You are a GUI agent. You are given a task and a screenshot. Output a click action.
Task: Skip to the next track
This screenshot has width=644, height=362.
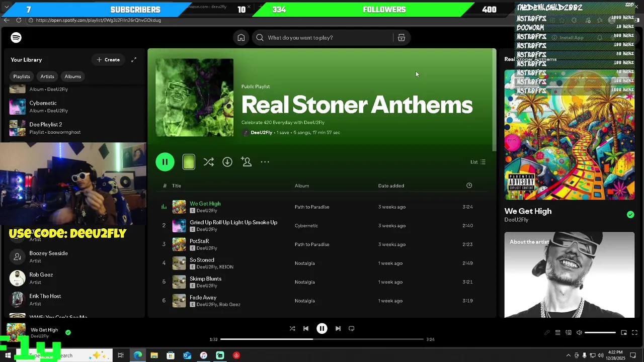[338, 328]
